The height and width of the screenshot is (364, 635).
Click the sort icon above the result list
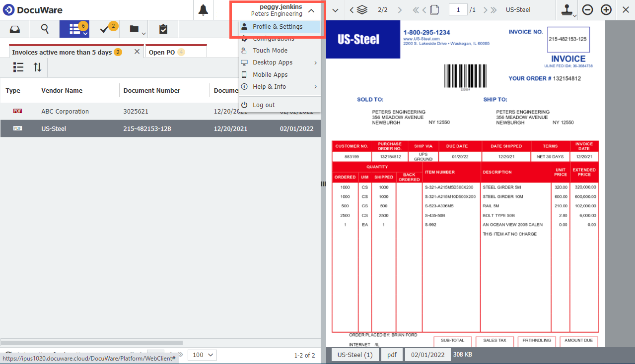(x=38, y=67)
